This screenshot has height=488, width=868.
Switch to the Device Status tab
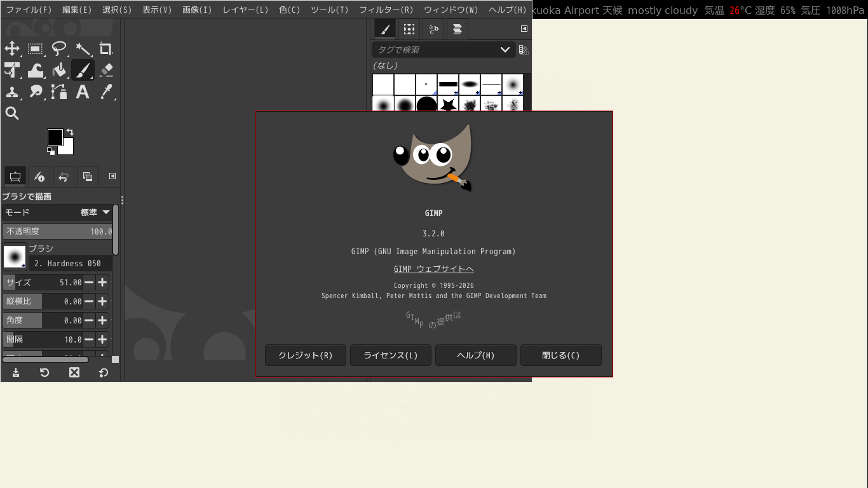click(x=39, y=177)
